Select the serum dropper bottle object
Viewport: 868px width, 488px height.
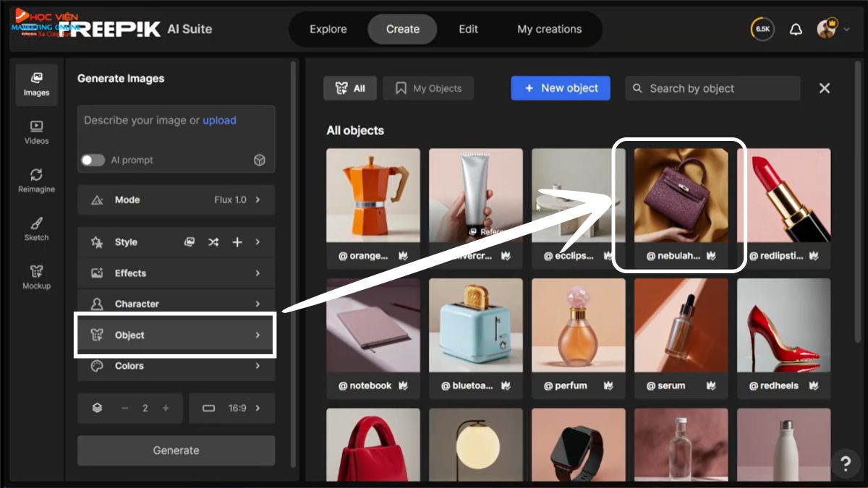681,325
